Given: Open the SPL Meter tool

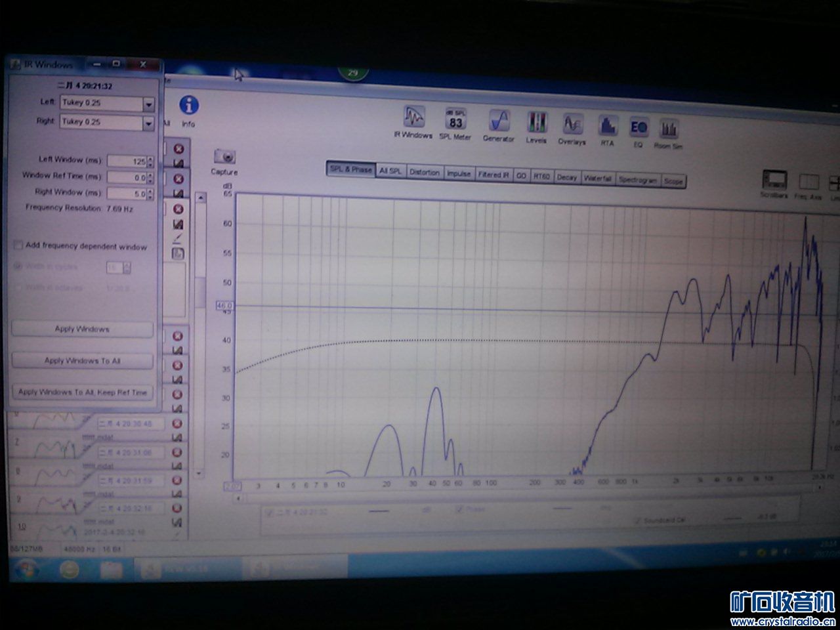Looking at the screenshot, I should [x=455, y=120].
